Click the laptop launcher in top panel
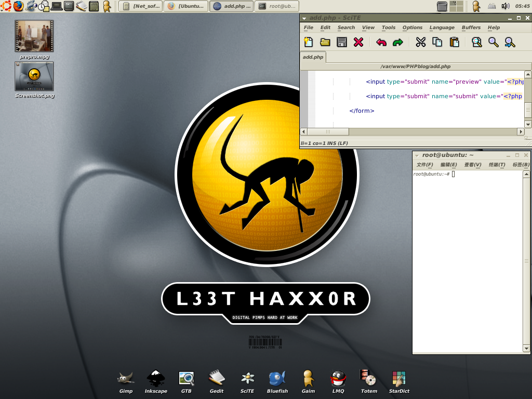Screen dimensions: 532x399 coord(56,6)
